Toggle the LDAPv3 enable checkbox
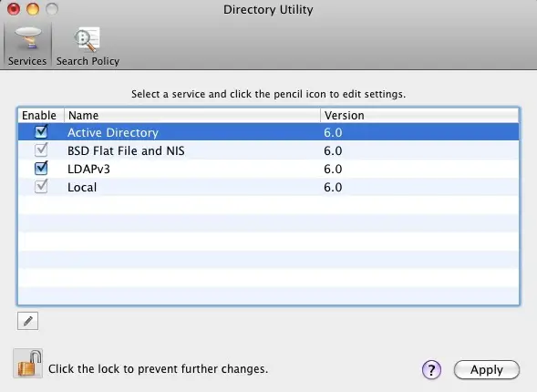This screenshot has height=392, width=537. (41, 168)
